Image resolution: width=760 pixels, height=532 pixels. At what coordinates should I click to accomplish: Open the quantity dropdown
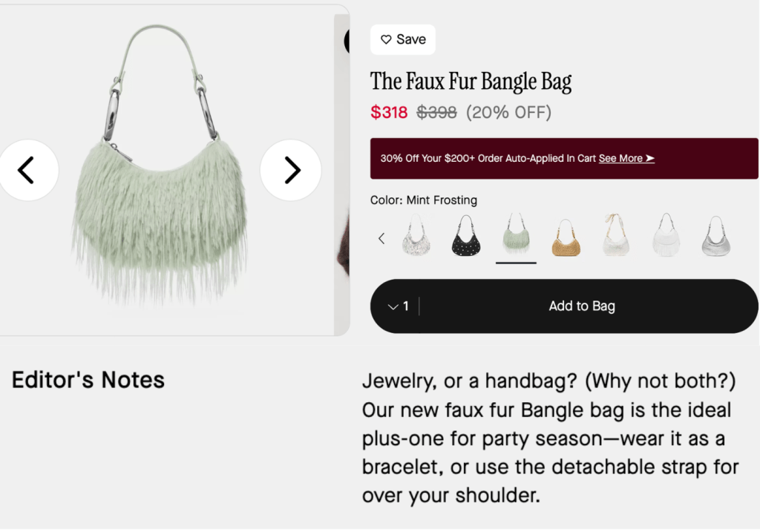click(399, 306)
